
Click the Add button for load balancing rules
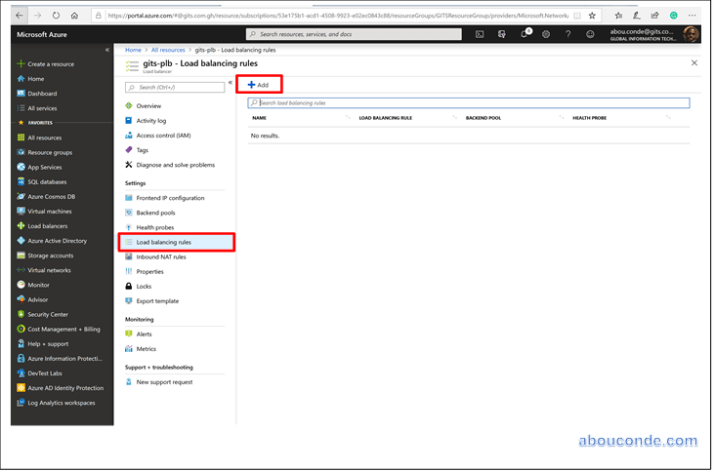click(x=259, y=85)
